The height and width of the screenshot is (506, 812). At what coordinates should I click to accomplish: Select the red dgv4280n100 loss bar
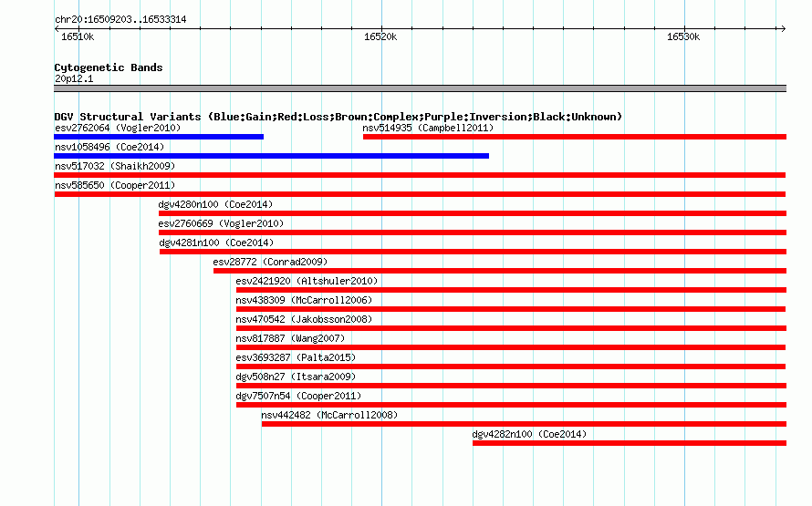click(x=473, y=213)
